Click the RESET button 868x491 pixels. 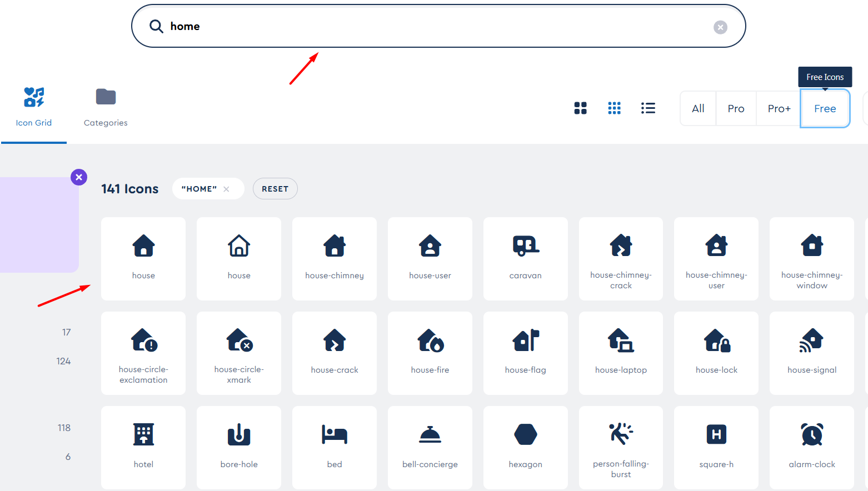pyautogui.click(x=275, y=188)
